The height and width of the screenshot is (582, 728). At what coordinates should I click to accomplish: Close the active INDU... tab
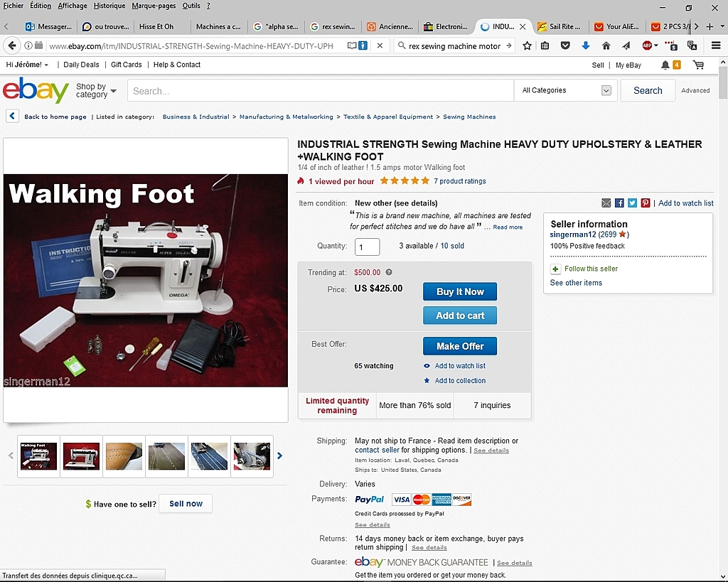[523, 26]
